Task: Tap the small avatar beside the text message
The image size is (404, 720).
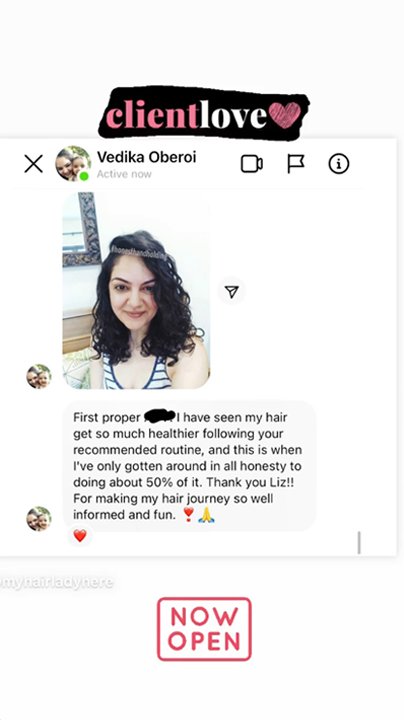Action: point(39,519)
